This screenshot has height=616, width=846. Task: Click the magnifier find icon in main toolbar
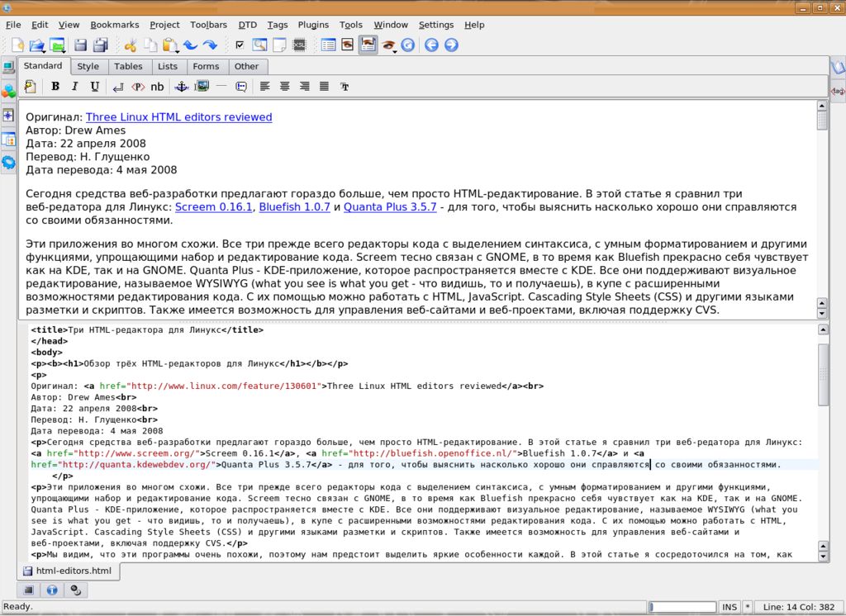click(259, 45)
